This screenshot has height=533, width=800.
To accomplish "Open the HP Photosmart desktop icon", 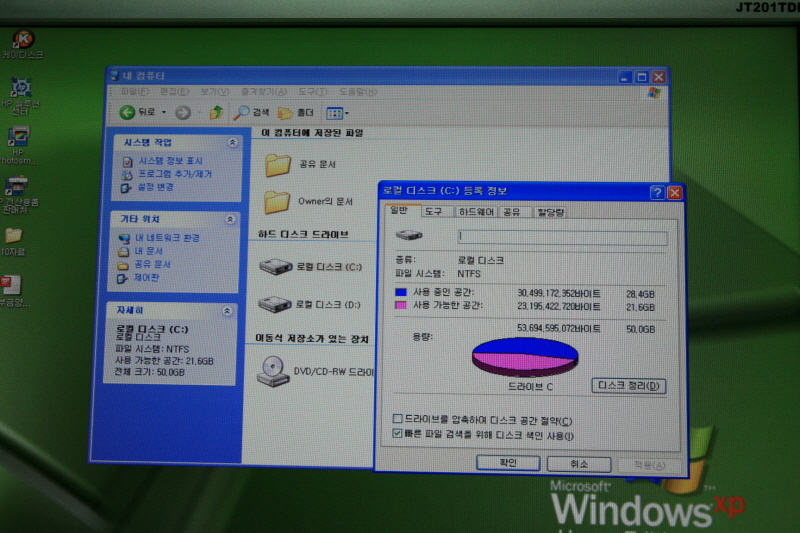I will 18,146.
